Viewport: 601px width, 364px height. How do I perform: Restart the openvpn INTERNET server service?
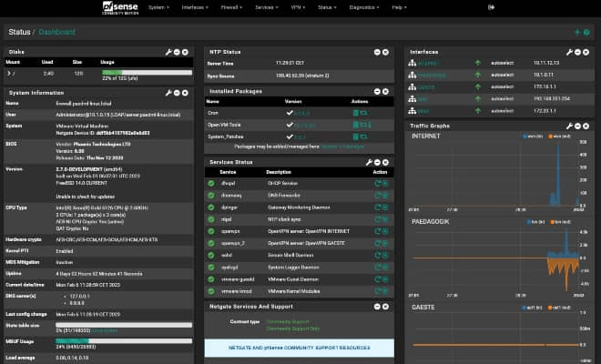point(378,231)
